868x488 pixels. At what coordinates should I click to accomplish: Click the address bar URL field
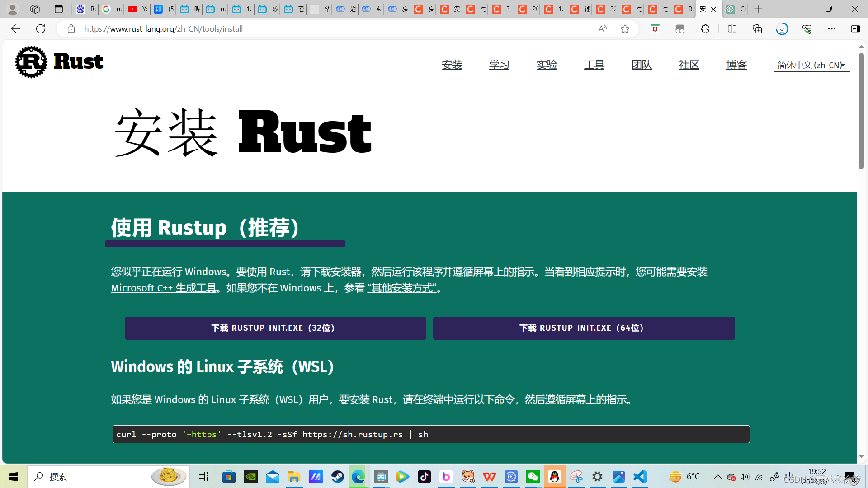tap(163, 28)
